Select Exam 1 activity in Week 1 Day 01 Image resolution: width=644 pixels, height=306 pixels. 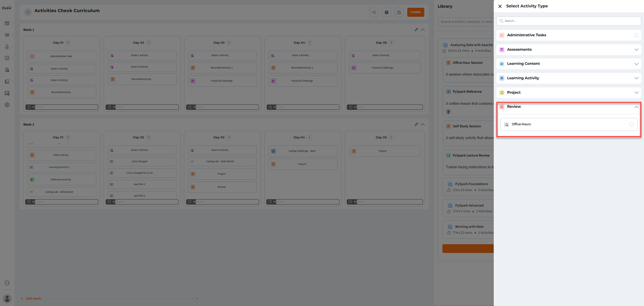[62, 69]
